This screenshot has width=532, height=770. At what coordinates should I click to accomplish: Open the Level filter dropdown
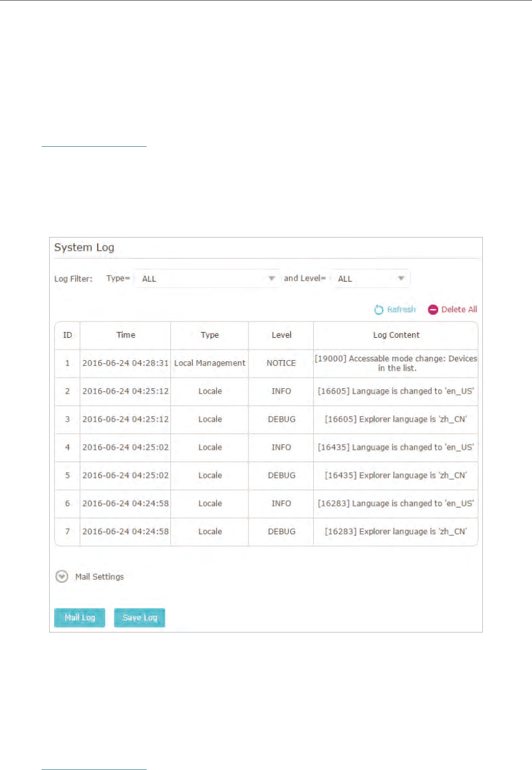370,279
